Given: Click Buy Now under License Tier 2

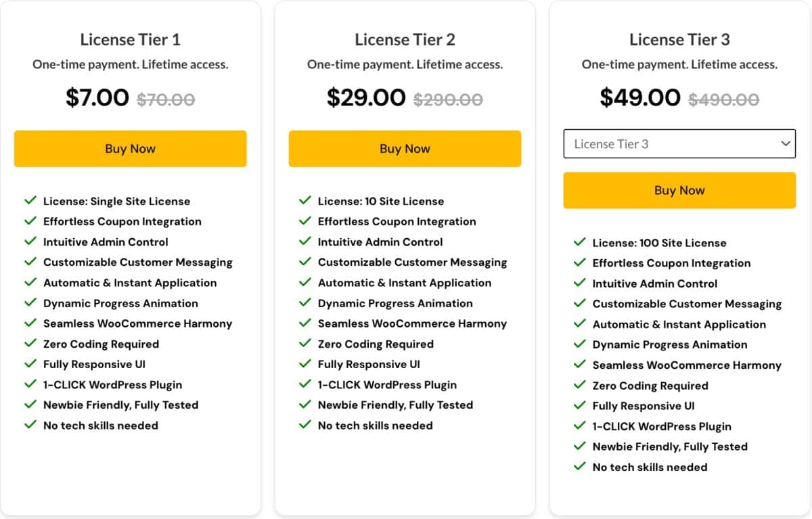Looking at the screenshot, I should [x=405, y=149].
